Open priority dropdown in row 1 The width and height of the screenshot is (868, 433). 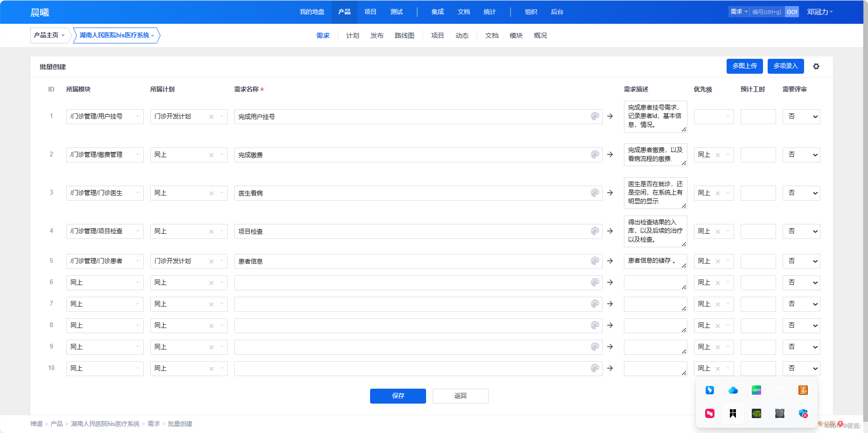714,117
